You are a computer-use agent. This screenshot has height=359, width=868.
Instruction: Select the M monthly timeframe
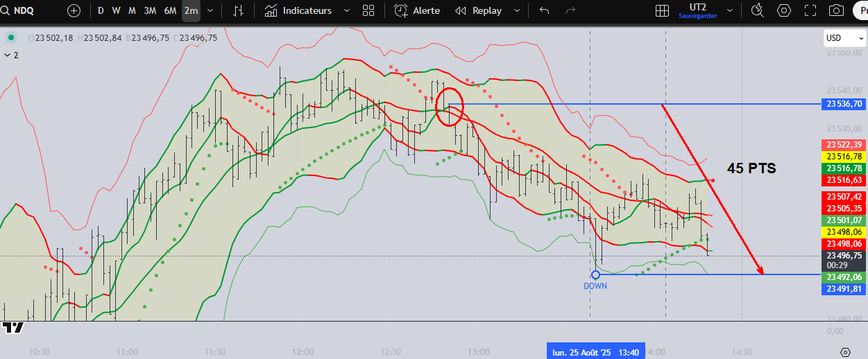tap(132, 10)
